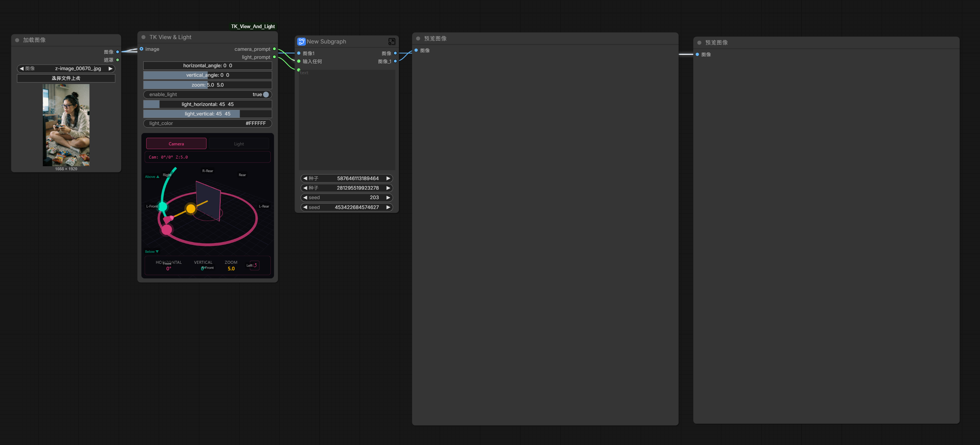
Task: Decrease the 587646113189464 seed value
Action: click(x=305, y=178)
